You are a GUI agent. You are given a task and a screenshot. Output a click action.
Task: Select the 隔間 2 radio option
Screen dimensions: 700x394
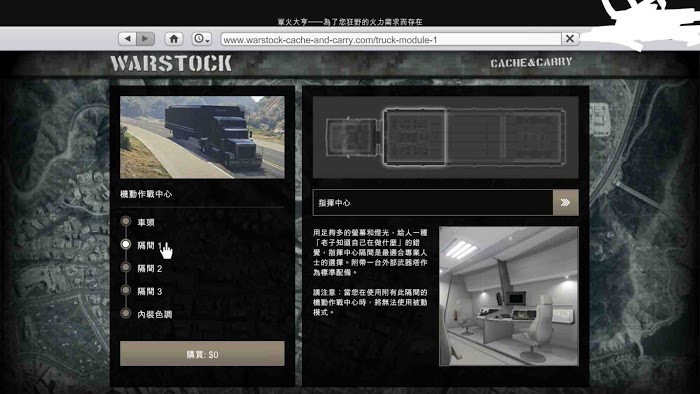click(126, 267)
